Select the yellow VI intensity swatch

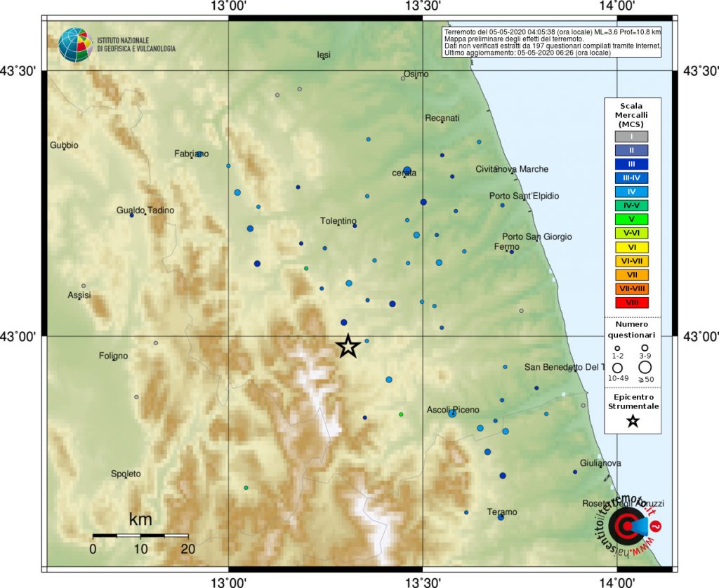tap(631, 247)
